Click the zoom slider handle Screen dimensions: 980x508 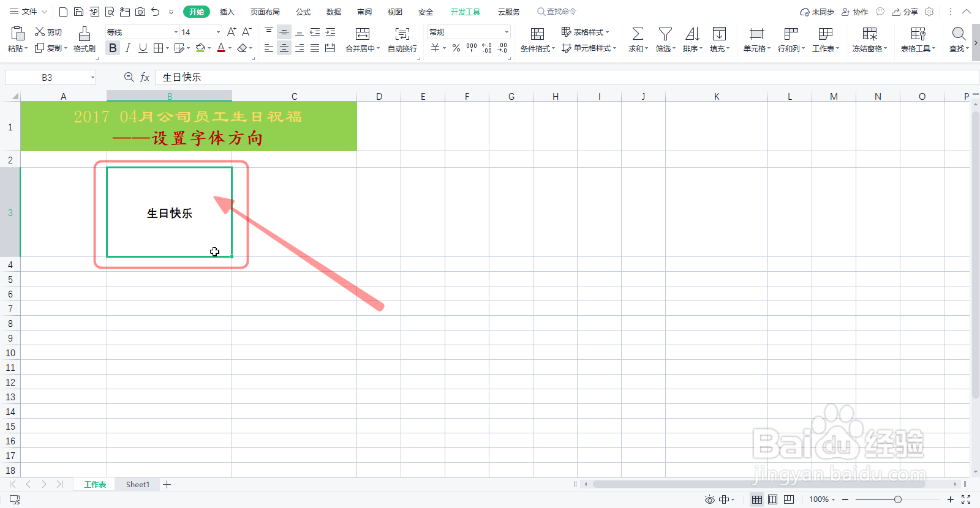point(898,499)
